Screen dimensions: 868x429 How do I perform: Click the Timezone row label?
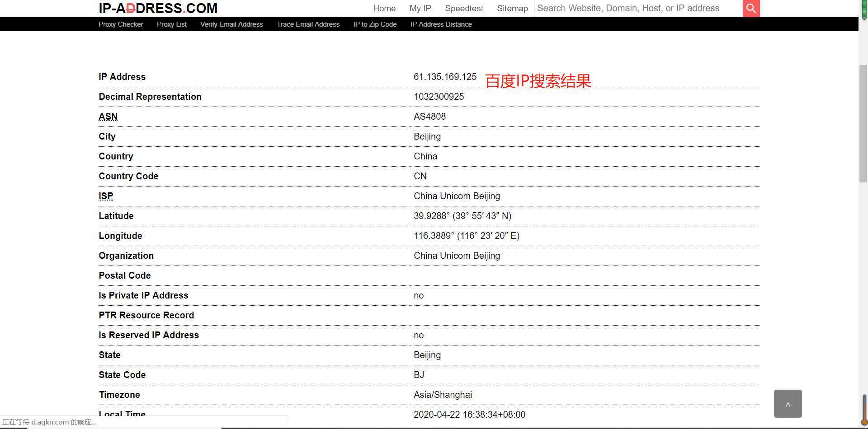119,395
